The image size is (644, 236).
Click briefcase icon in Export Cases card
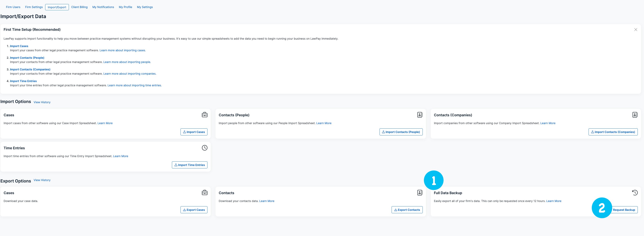point(204,193)
